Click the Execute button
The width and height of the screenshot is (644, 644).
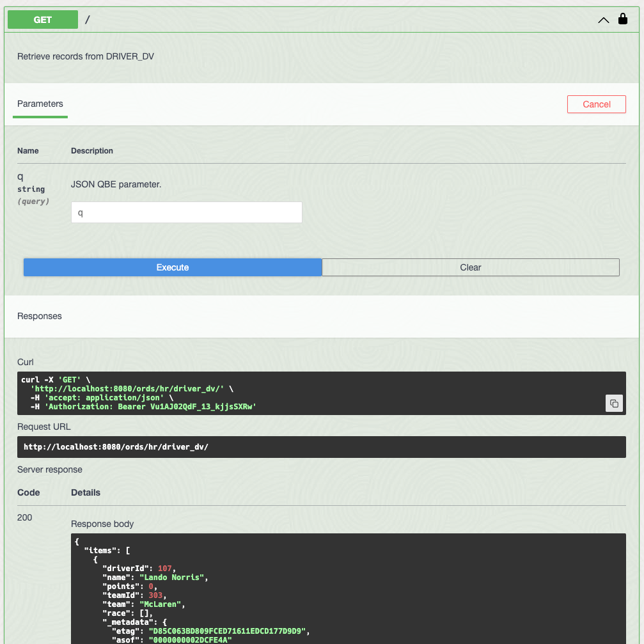[173, 267]
